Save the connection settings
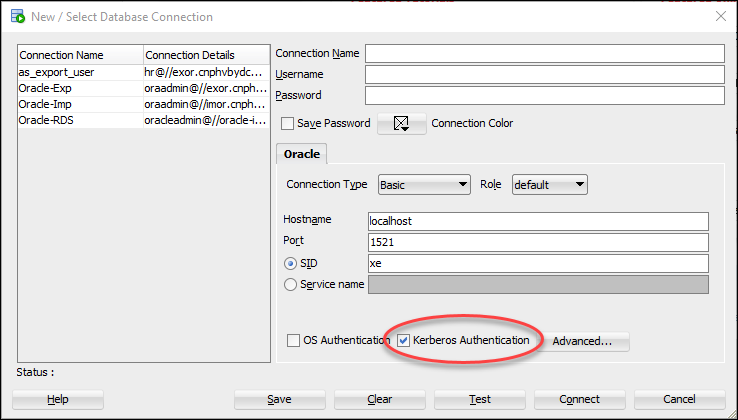The height and width of the screenshot is (420, 738). click(x=280, y=399)
